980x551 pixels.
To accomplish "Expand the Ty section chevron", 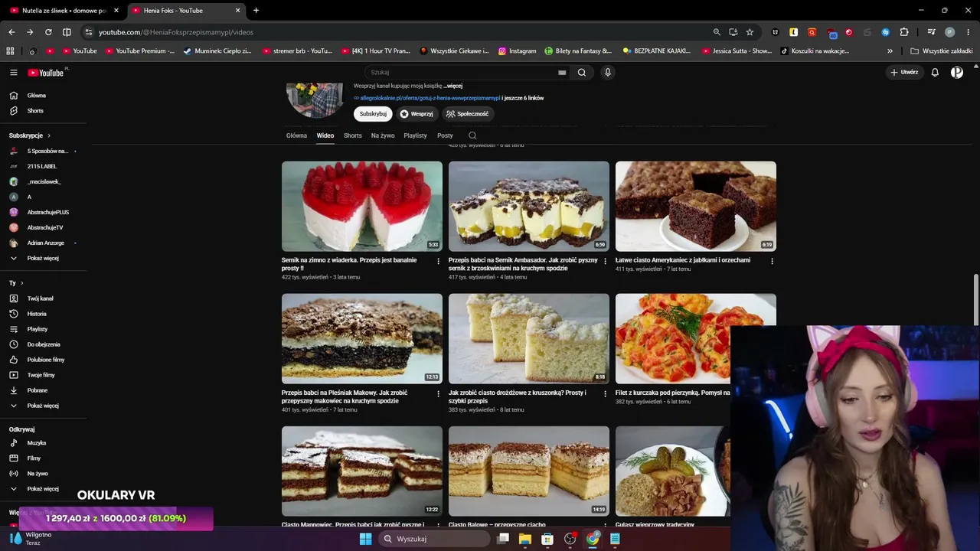I will [x=21, y=283].
